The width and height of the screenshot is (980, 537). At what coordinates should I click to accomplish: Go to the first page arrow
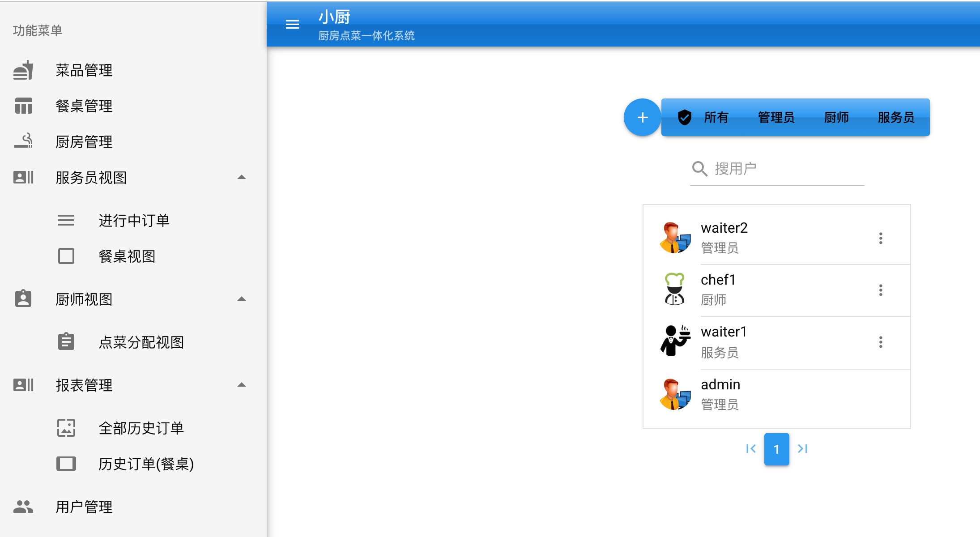[x=751, y=449]
